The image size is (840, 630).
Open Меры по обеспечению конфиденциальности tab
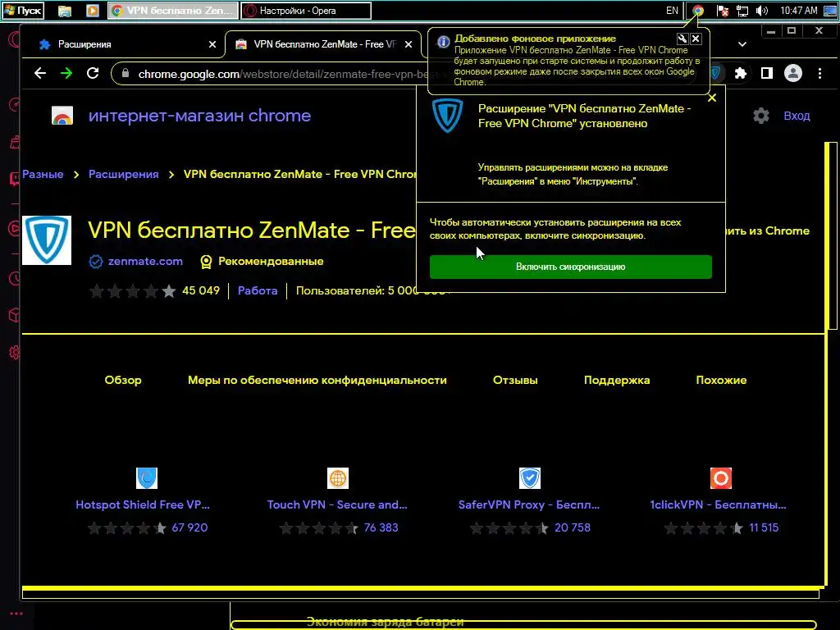[317, 380]
